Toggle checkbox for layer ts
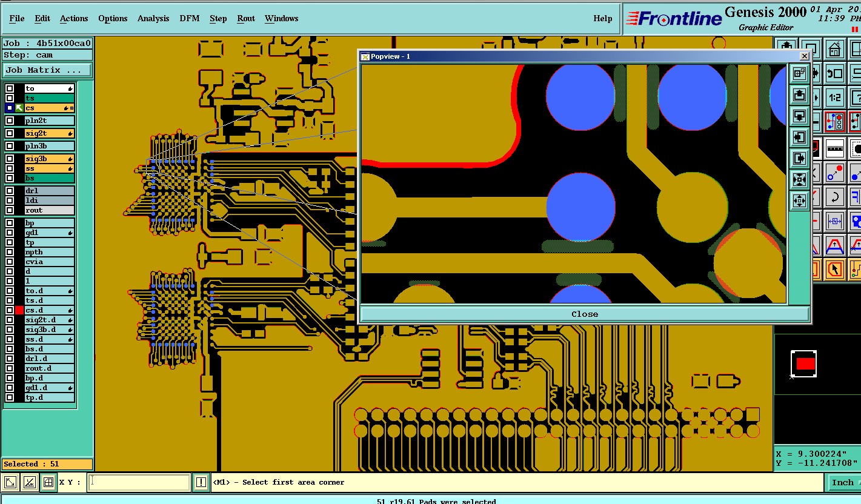 (10, 98)
